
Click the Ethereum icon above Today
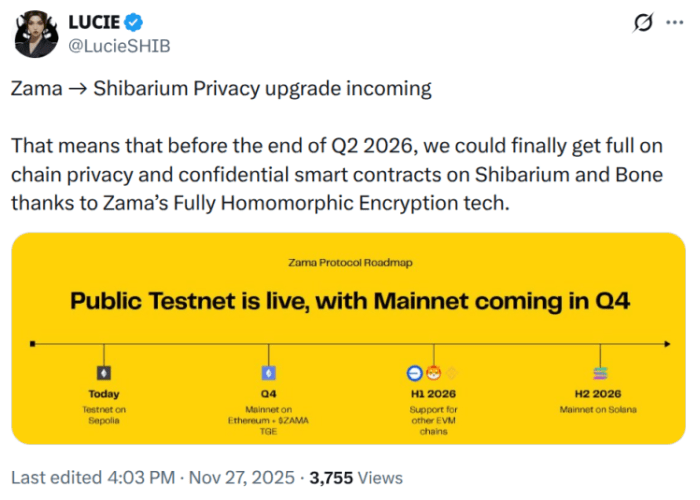pyautogui.click(x=103, y=373)
